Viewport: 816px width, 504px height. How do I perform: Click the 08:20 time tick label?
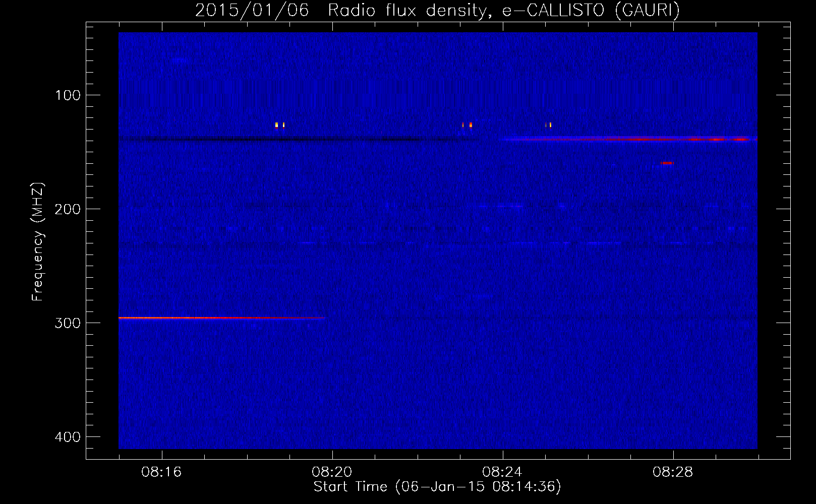(x=332, y=472)
